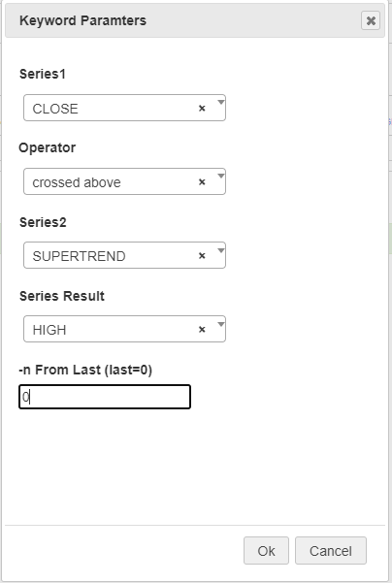Viewport: 392px width, 583px height.
Task: Clear the CLOSE selection in Series1
Action: [202, 109]
